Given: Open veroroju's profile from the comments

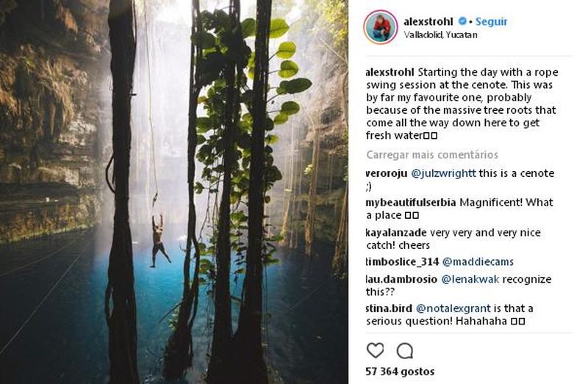Looking at the screenshot, I should pyautogui.click(x=386, y=173).
